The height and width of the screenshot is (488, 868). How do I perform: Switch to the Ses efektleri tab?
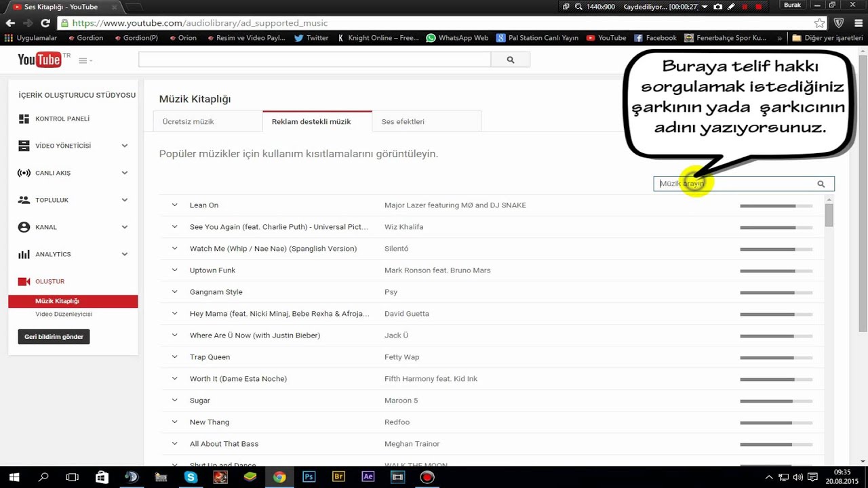pyautogui.click(x=427, y=121)
